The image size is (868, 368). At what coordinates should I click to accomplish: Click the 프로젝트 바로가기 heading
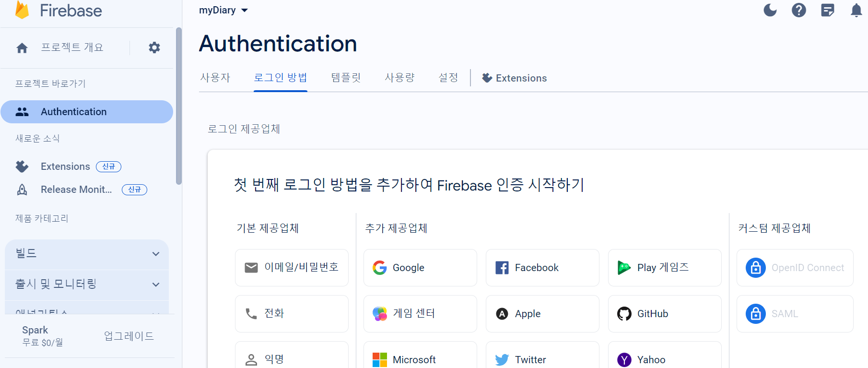(50, 83)
